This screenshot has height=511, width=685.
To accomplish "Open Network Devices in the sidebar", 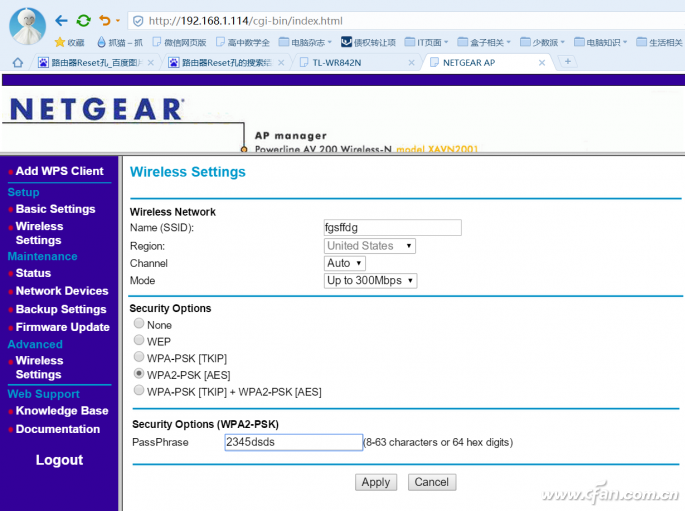I will pyautogui.click(x=62, y=291).
